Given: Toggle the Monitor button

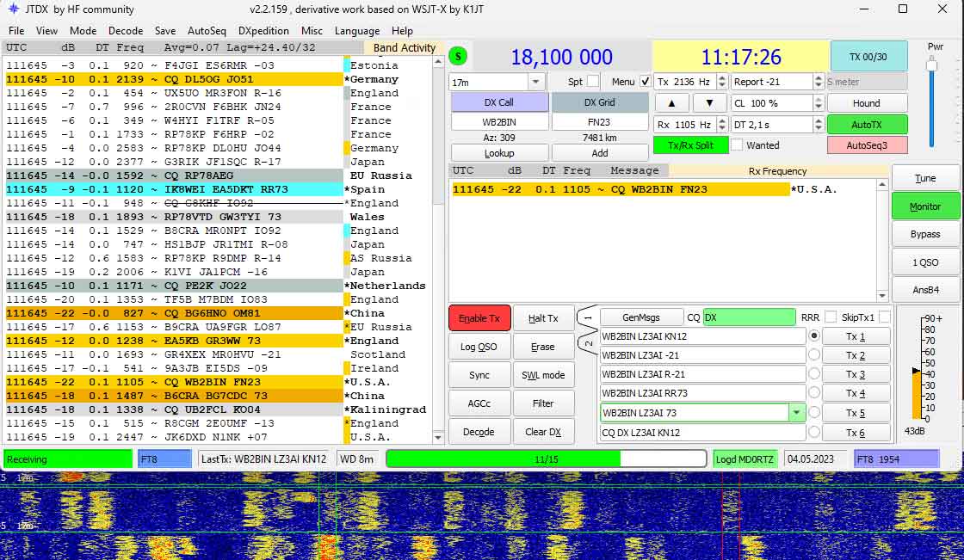Looking at the screenshot, I should coord(925,206).
